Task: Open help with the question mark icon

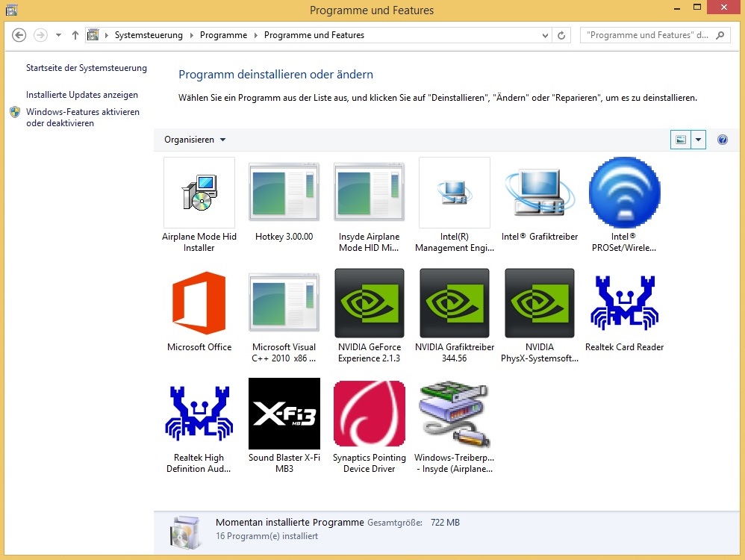Action: (722, 140)
